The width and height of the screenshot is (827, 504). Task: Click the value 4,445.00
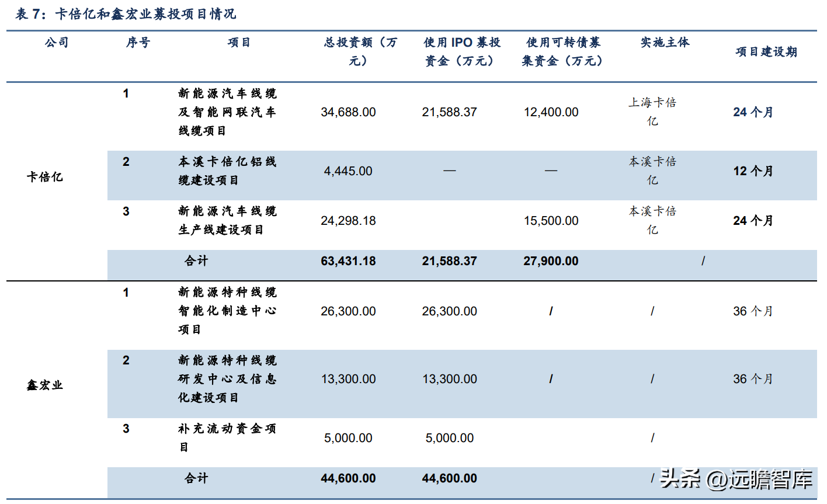(x=348, y=171)
